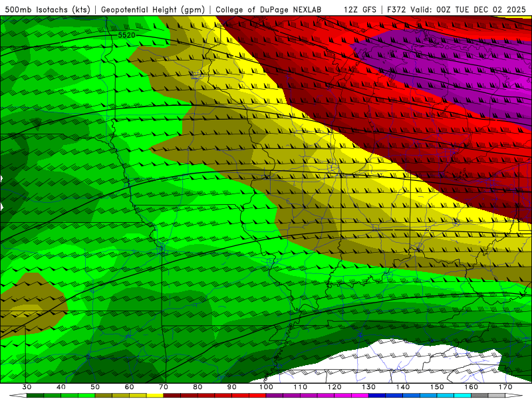This screenshot has width=532, height=399.
Task: Click the 'Valid: 00Z TUE DEC 02 2025' text
Action: tap(468, 9)
